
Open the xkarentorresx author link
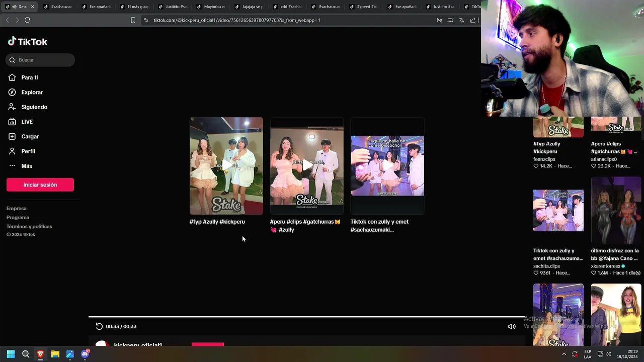606,266
